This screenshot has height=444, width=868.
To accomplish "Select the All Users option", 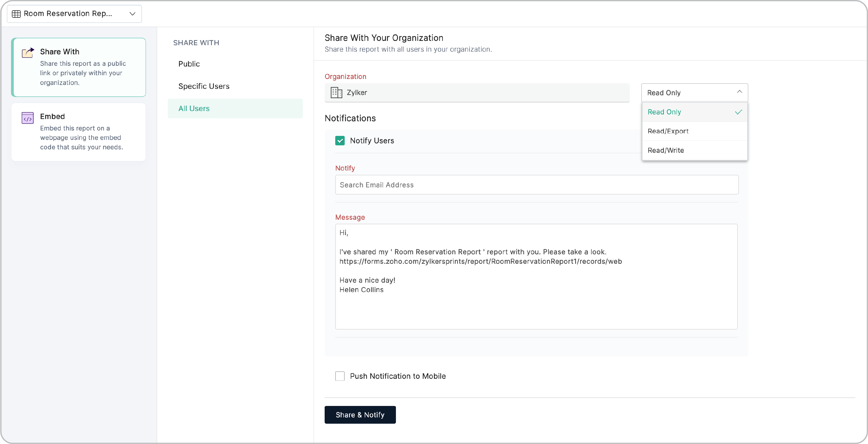I will pos(194,108).
